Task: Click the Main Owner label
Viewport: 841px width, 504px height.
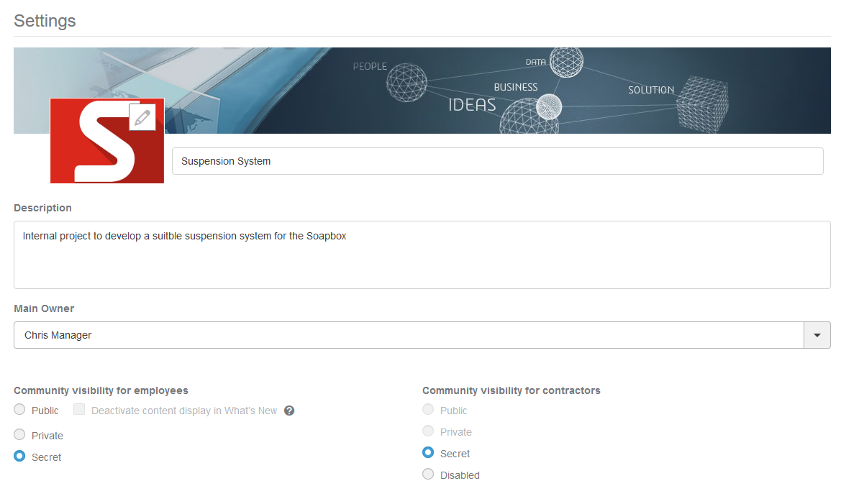Action: (x=44, y=308)
